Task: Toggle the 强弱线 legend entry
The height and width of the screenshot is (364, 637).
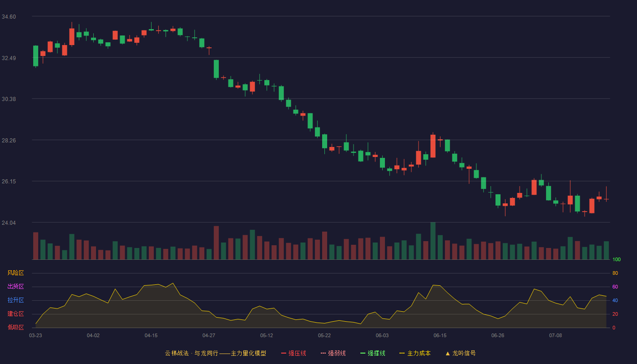Action: click(333, 353)
